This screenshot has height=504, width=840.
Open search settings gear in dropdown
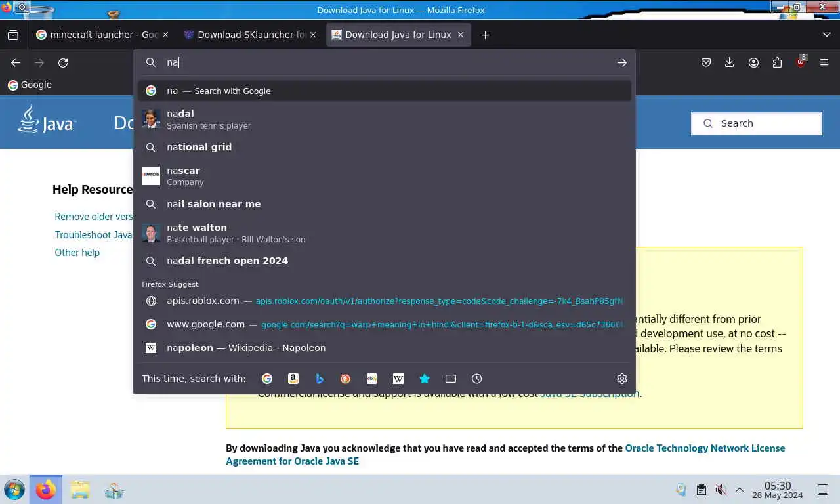coord(622,379)
